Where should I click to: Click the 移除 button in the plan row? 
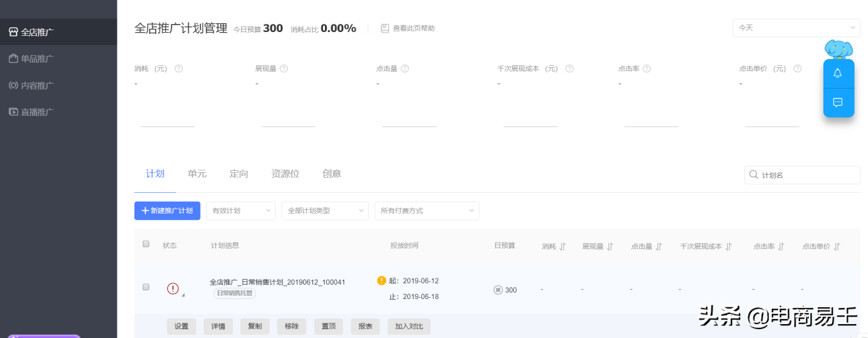coord(292,327)
